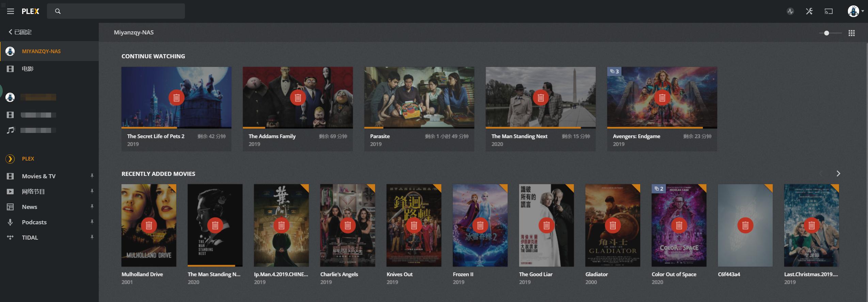Viewport: 868px width, 302px height.
Task: Open the settings wrench icon
Action: pyautogui.click(x=809, y=11)
